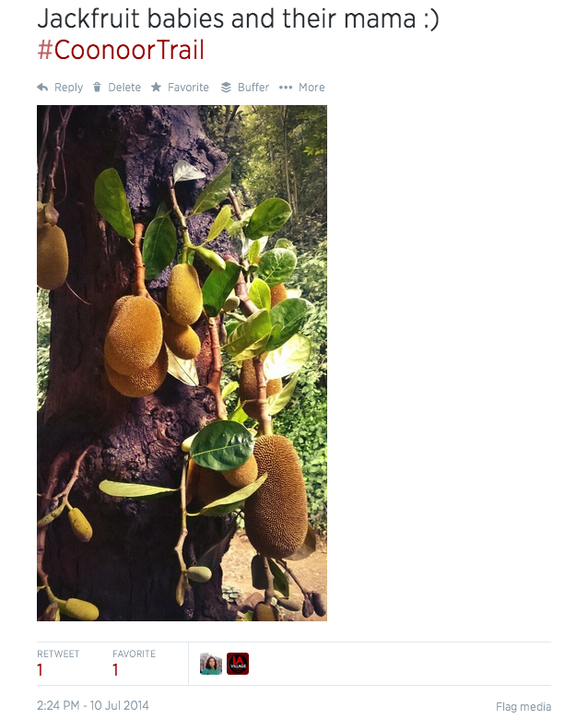Expand the More options text label
The height and width of the screenshot is (719, 588).
312,88
